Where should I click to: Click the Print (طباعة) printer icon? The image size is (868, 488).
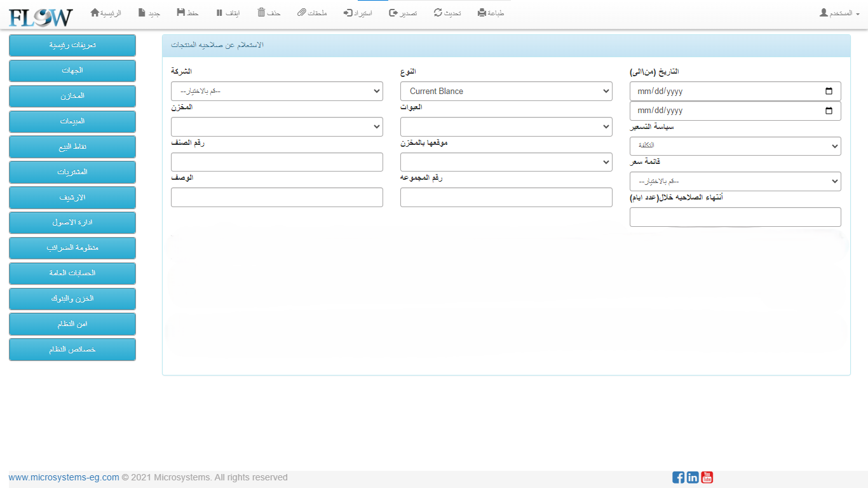482,13
